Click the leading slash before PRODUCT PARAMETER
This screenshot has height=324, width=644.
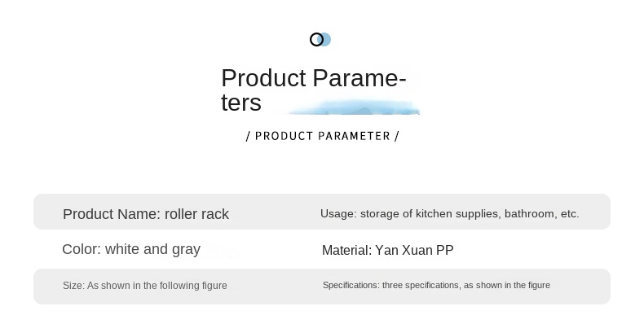point(248,136)
